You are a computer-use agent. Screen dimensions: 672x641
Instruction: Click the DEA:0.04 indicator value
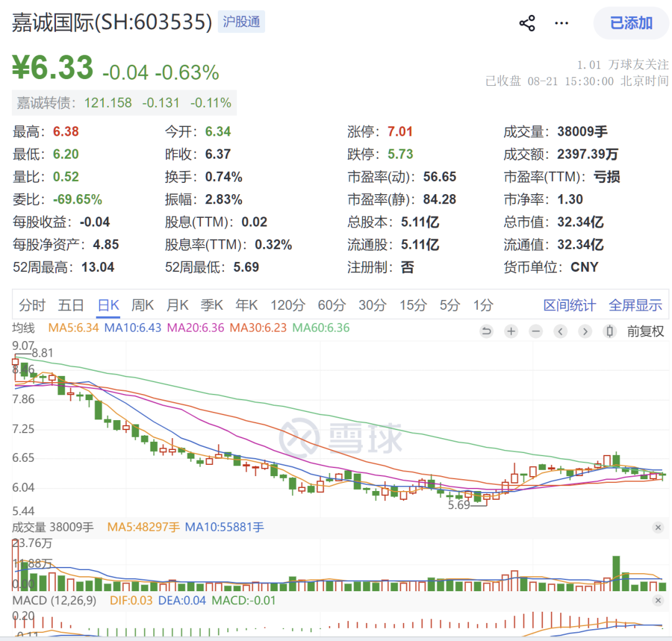coord(182,601)
